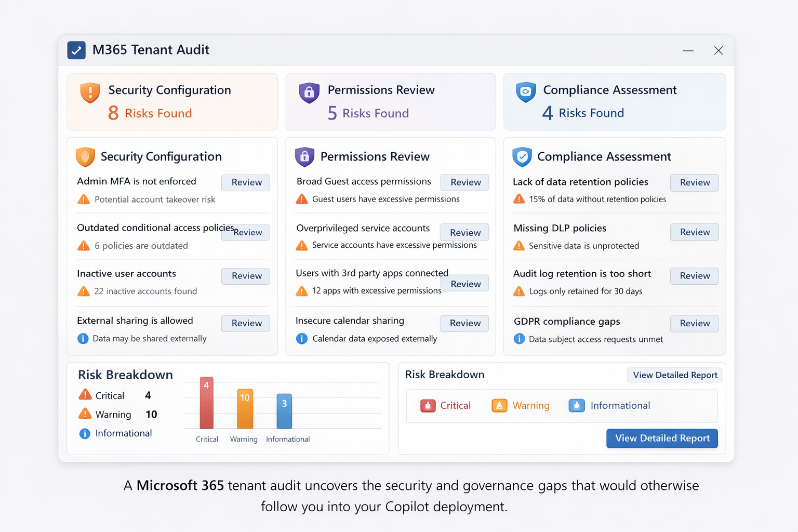Click the info icon beside 'Data subject access requests unmet'
Viewport: 798px width, 532px height.
click(x=519, y=339)
